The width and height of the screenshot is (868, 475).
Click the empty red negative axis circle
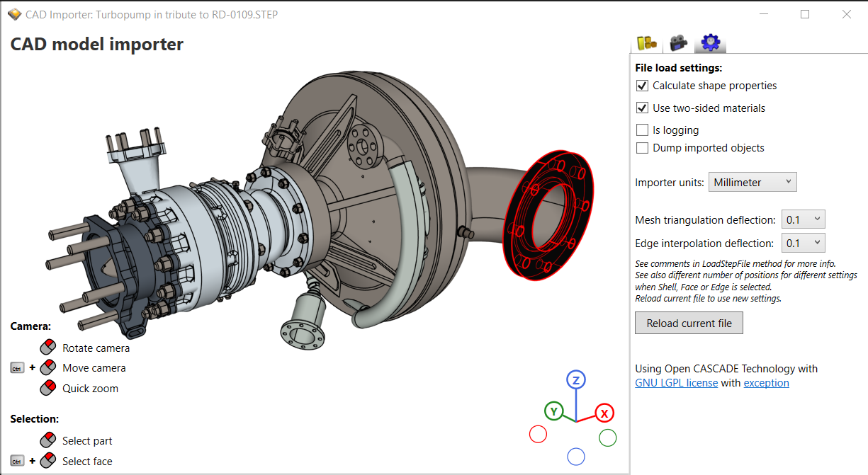coord(539,434)
